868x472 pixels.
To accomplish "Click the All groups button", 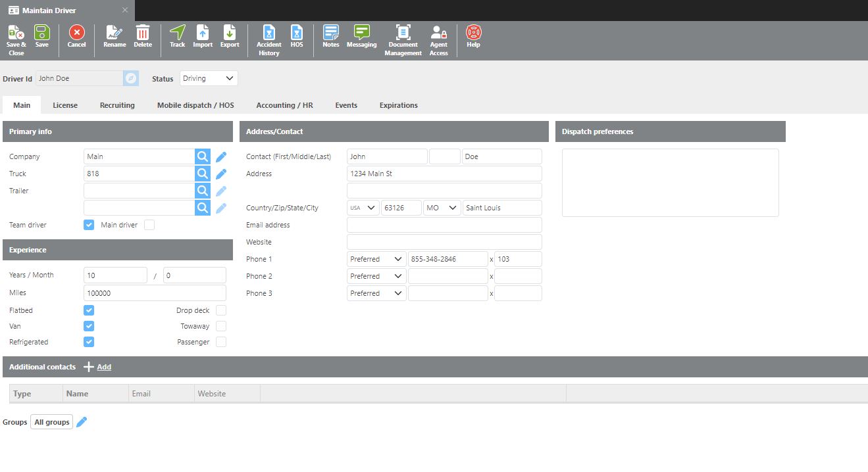I will (x=52, y=422).
